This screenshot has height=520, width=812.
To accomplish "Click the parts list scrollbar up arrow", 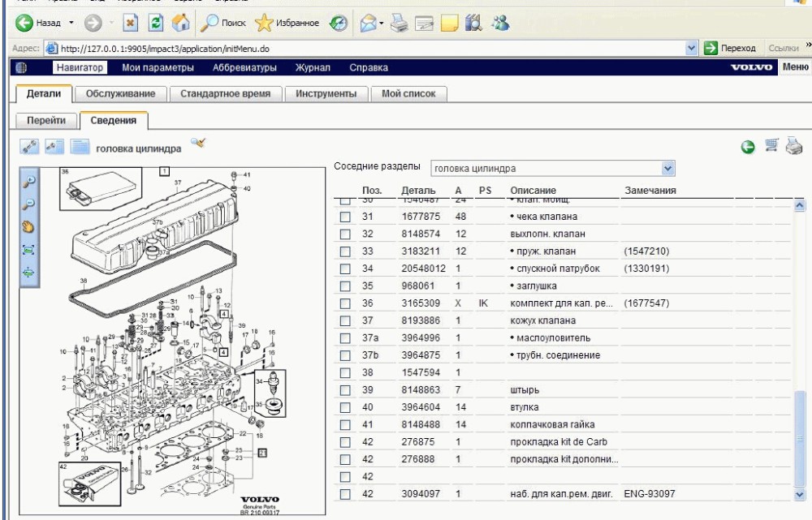I will (x=800, y=205).
